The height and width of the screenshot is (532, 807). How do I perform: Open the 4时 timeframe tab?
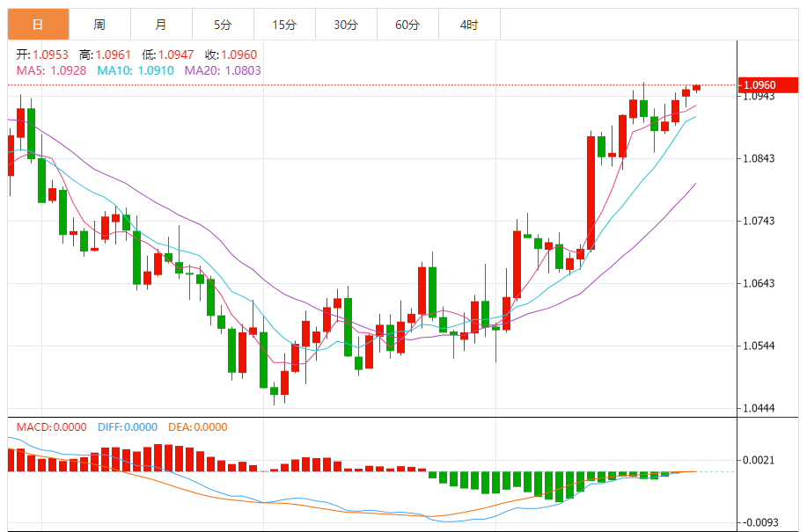point(469,24)
